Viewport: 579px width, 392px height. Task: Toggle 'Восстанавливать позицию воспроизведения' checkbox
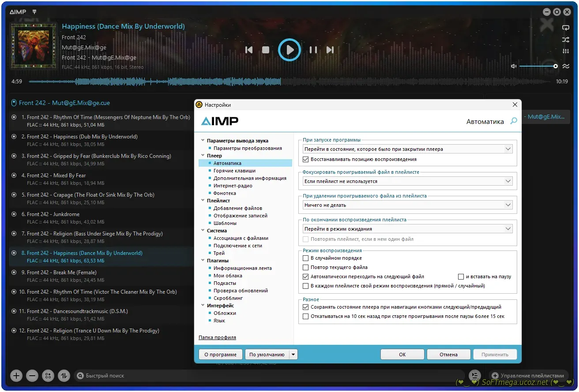[x=306, y=159]
